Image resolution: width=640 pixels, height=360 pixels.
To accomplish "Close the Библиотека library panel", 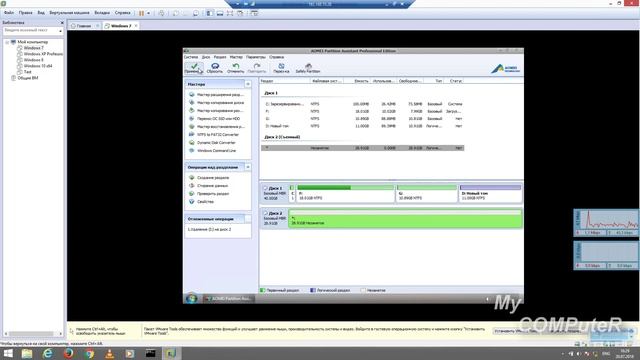I will [62, 23].
